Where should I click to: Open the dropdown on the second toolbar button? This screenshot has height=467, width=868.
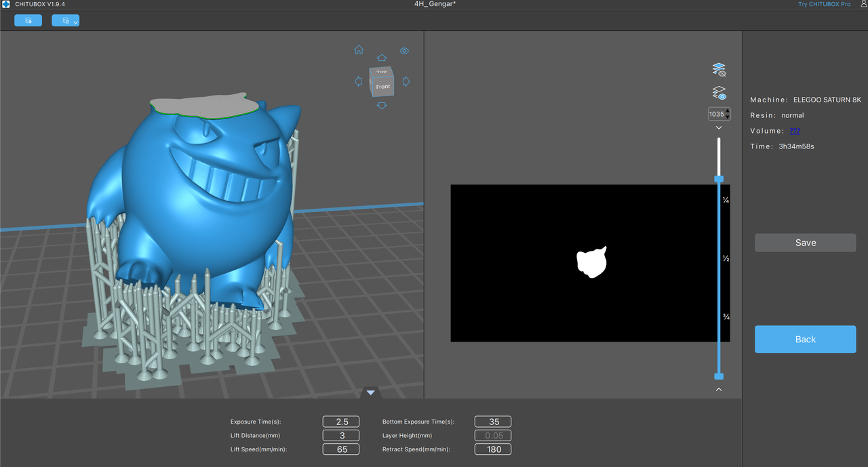pyautogui.click(x=75, y=22)
